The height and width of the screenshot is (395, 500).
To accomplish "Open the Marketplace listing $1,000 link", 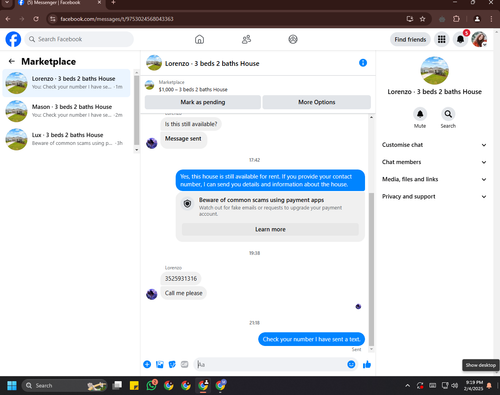I will click(x=193, y=89).
